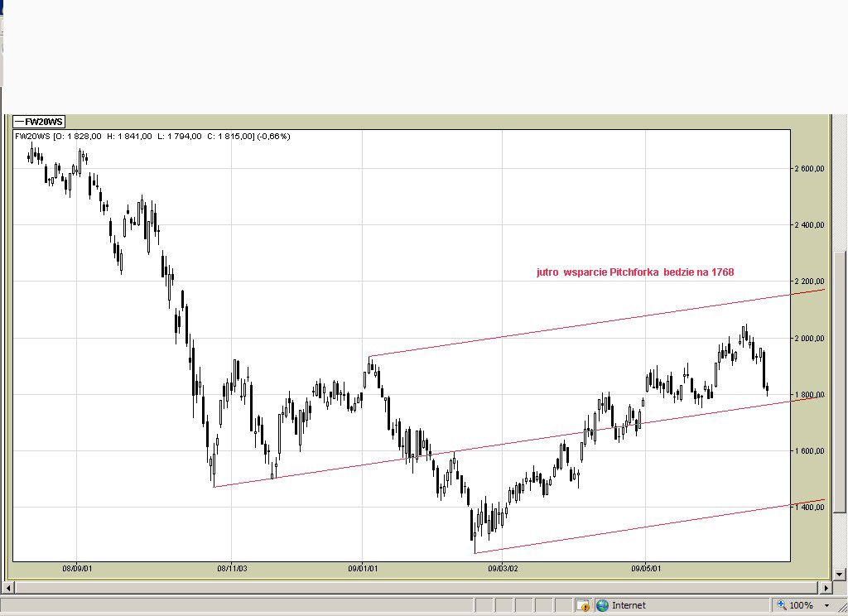This screenshot has width=848, height=616.
Task: Click the zoom magnifier icon
Action: tap(781, 605)
